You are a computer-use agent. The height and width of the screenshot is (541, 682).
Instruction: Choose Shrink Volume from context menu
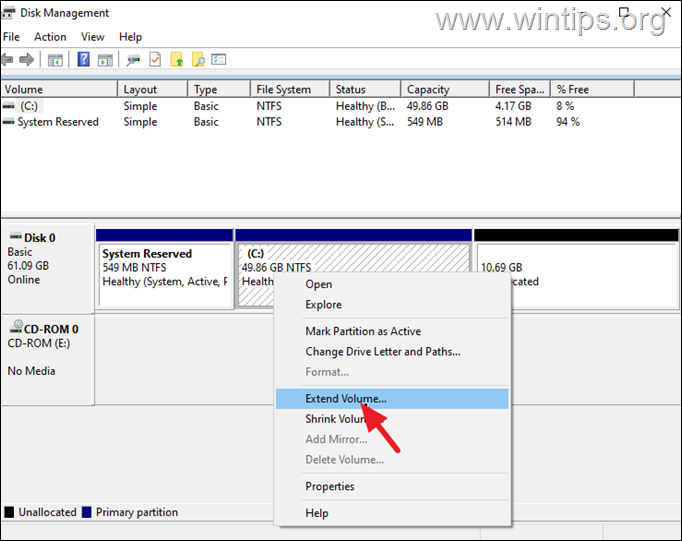(392, 419)
